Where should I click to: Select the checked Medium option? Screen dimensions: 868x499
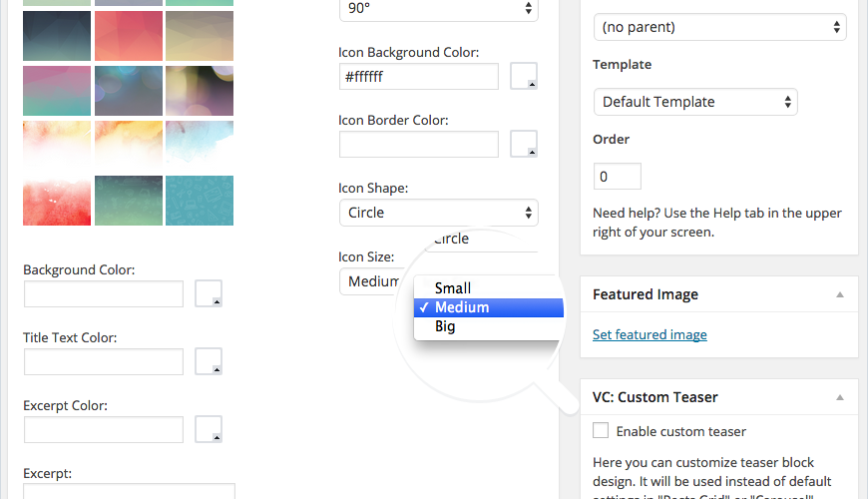click(462, 307)
